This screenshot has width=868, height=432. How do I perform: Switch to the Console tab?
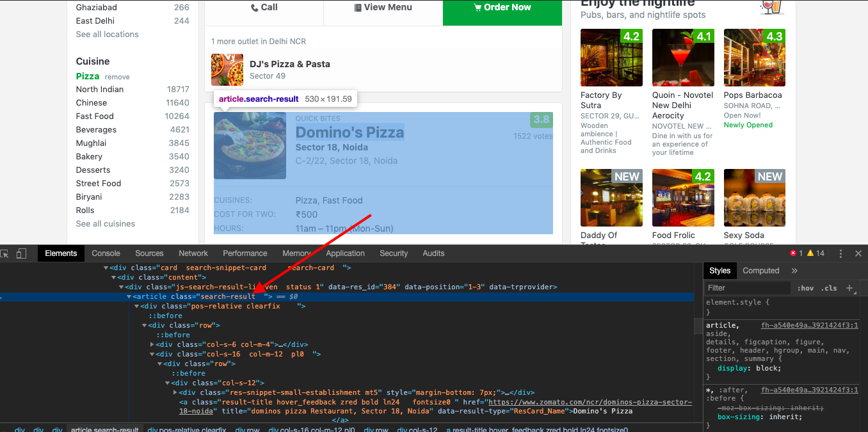[106, 253]
